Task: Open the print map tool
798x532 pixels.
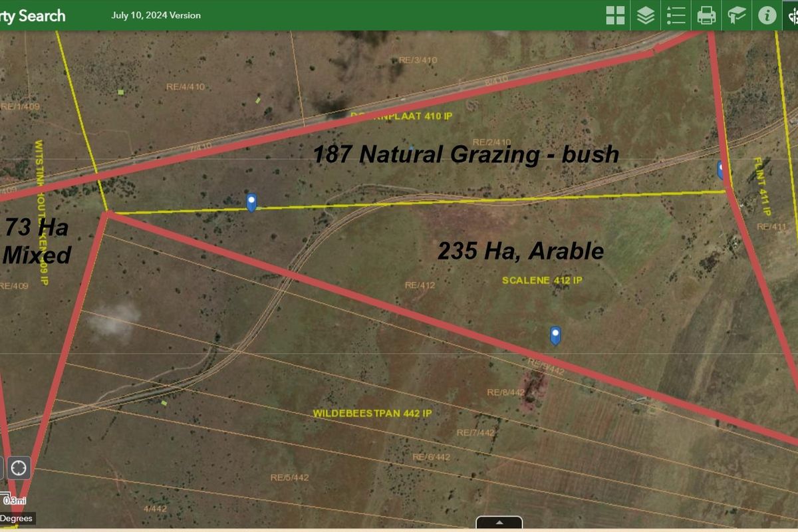Action: [x=706, y=15]
